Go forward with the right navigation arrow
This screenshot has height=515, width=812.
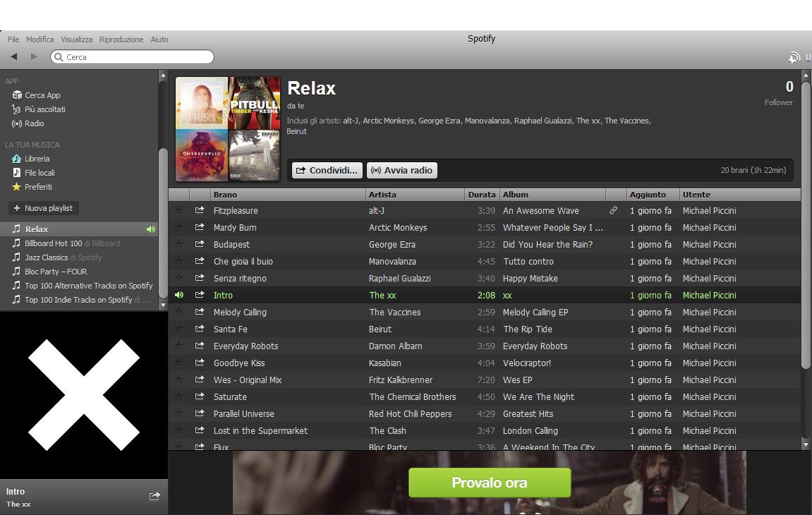(34, 56)
